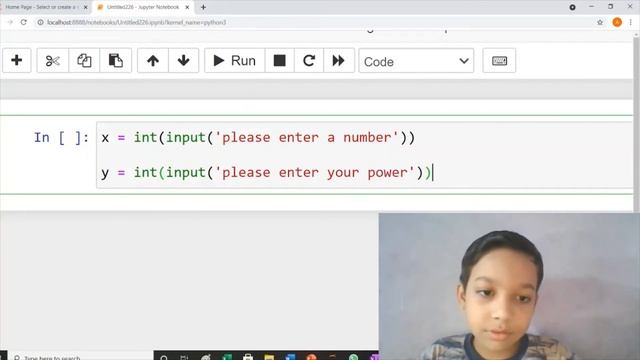Switch to the Home Page browser tab
640x360 pixels.
41,7
